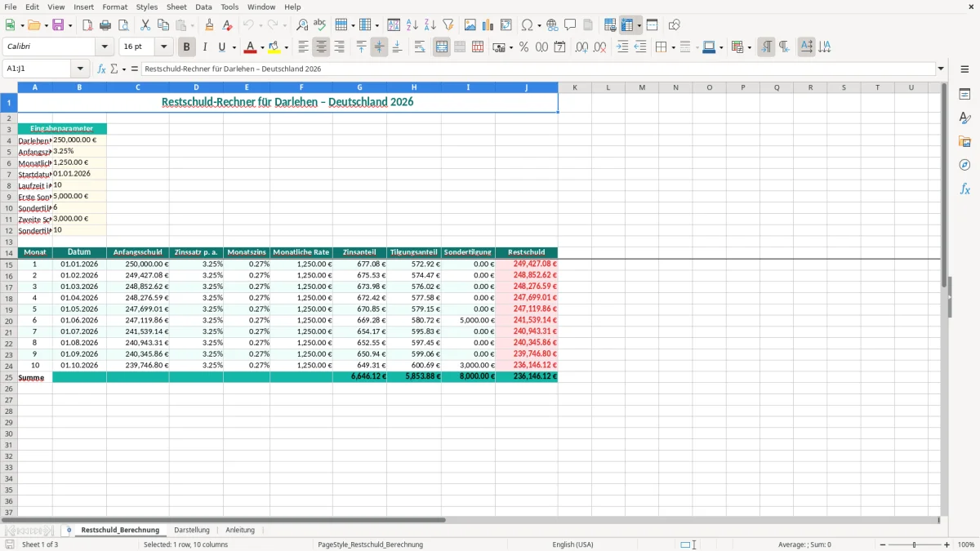Apply the yellow background color
Image resolution: width=980 pixels, height=551 pixels.
(x=274, y=47)
